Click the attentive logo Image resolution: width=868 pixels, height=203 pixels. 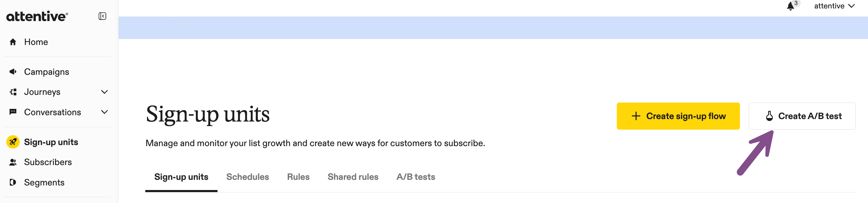point(37,16)
